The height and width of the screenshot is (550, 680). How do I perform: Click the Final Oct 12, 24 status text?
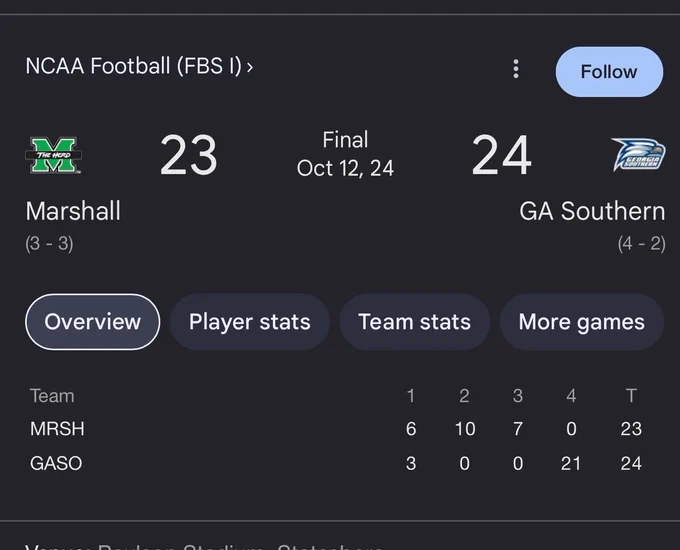pyautogui.click(x=345, y=154)
